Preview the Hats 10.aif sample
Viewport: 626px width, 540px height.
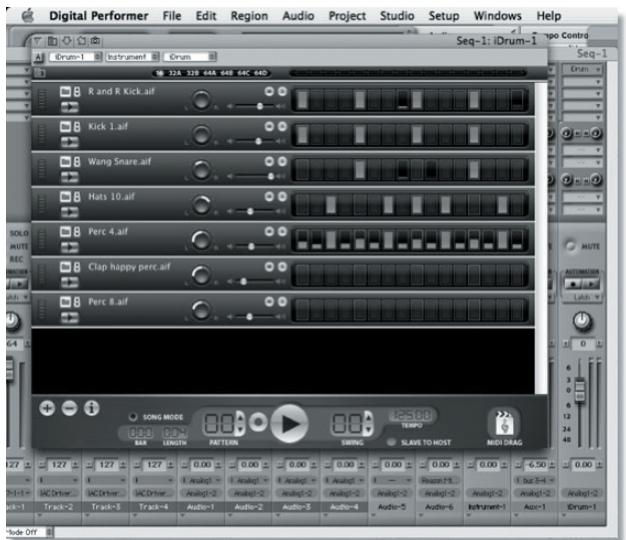pyautogui.click(x=69, y=212)
